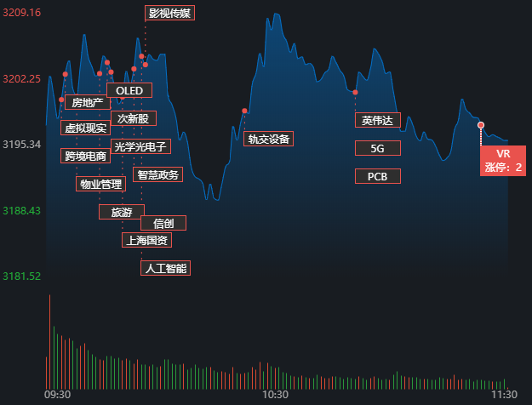Select the PCB tag
The height and width of the screenshot is (405, 532).
point(377,176)
